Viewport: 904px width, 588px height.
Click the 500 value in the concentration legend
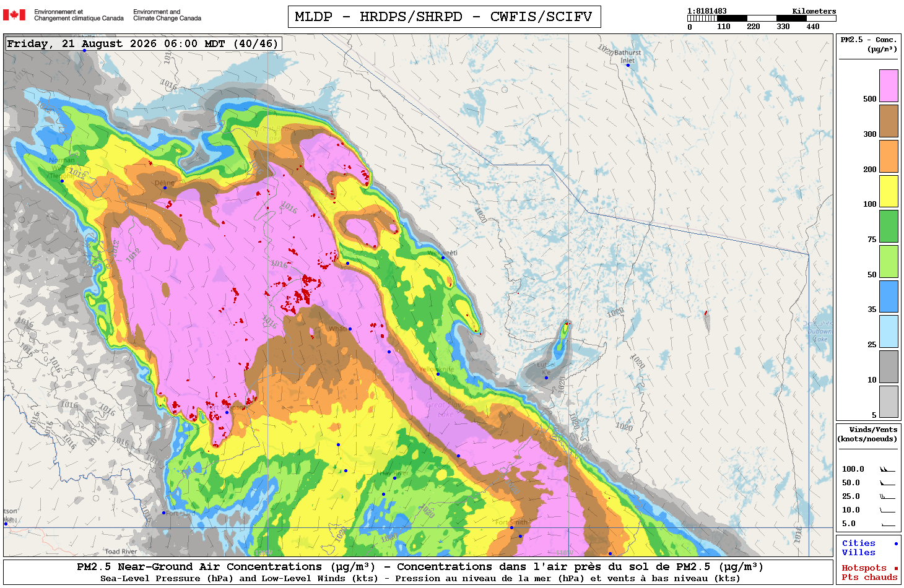pos(870,99)
